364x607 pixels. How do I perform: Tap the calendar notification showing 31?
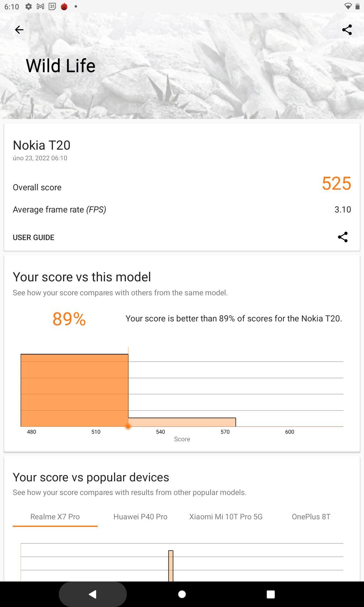(x=52, y=6)
